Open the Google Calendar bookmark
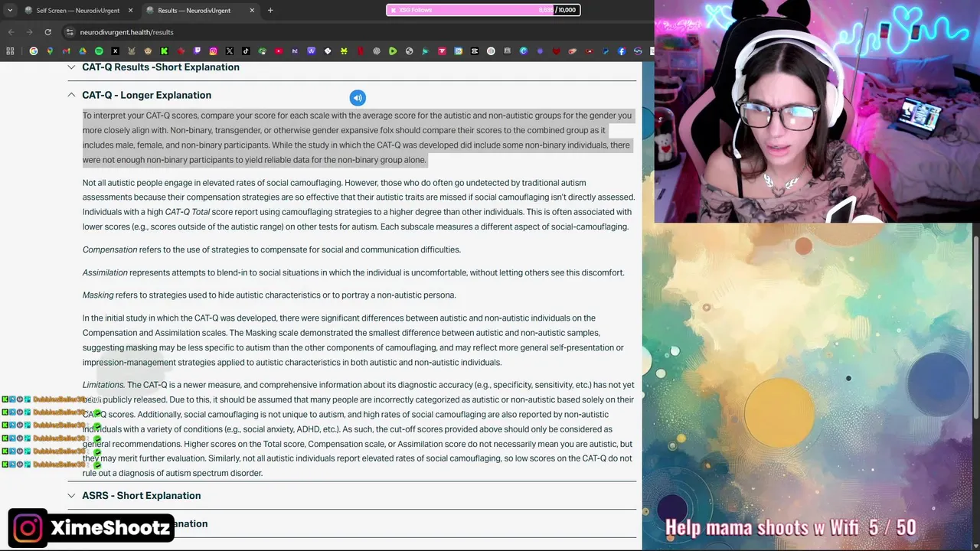 (458, 51)
